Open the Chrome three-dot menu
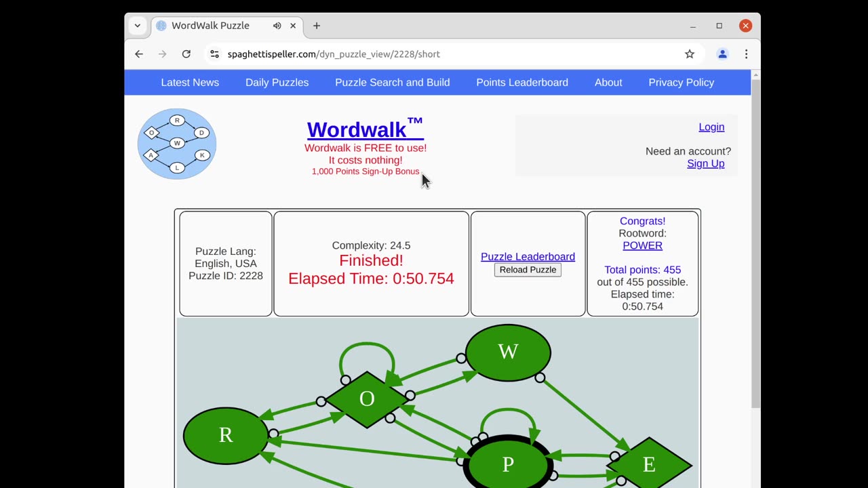Image resolution: width=868 pixels, height=488 pixels. 746,54
